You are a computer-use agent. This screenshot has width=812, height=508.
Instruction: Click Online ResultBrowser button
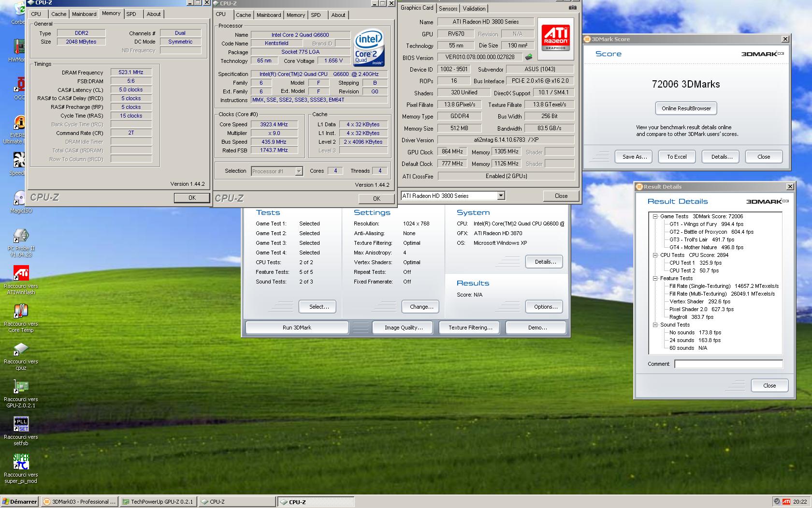coord(686,108)
